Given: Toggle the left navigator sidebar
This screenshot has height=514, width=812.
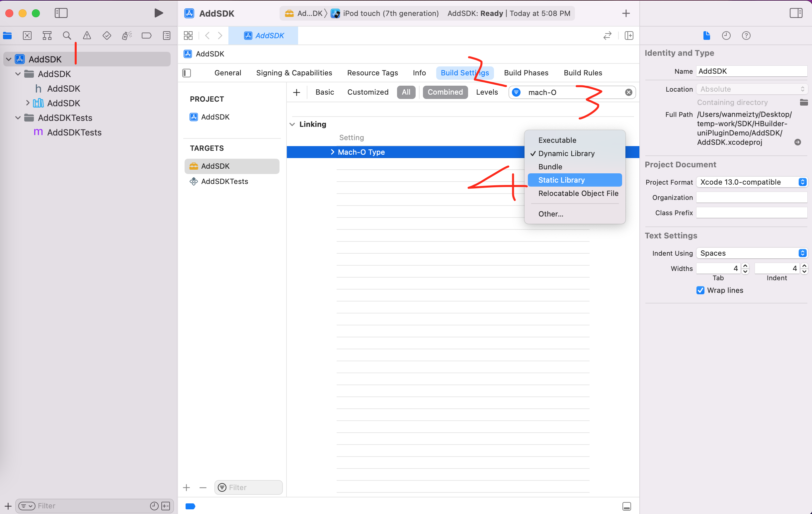Looking at the screenshot, I should coord(61,13).
